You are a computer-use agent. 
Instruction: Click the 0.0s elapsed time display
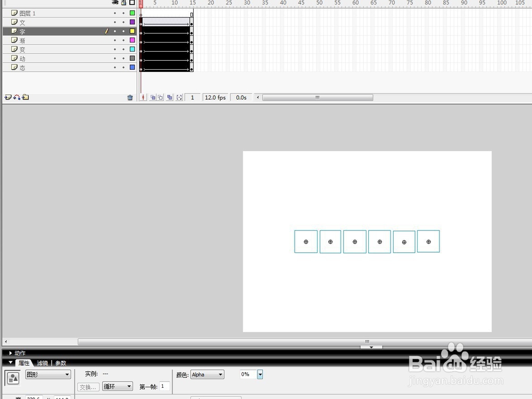coord(241,97)
